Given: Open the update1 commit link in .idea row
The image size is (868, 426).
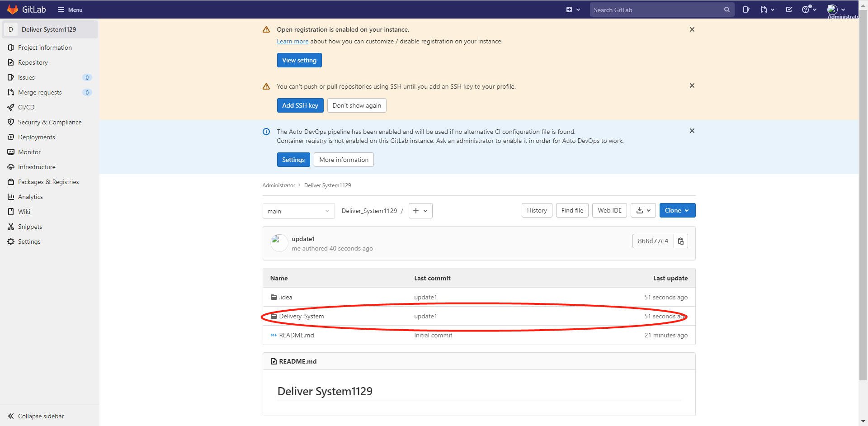Looking at the screenshot, I should (x=425, y=297).
